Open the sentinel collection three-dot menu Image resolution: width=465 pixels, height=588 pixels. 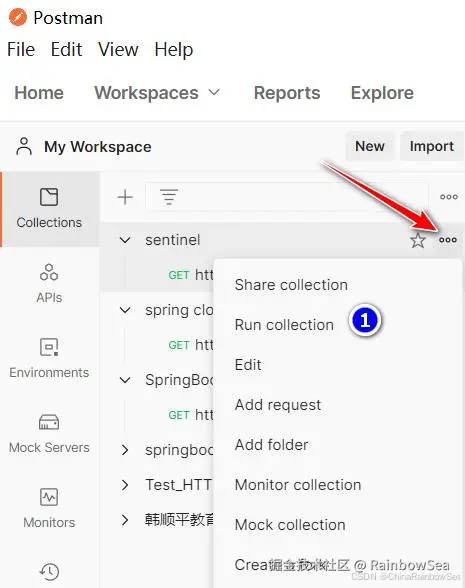point(448,240)
